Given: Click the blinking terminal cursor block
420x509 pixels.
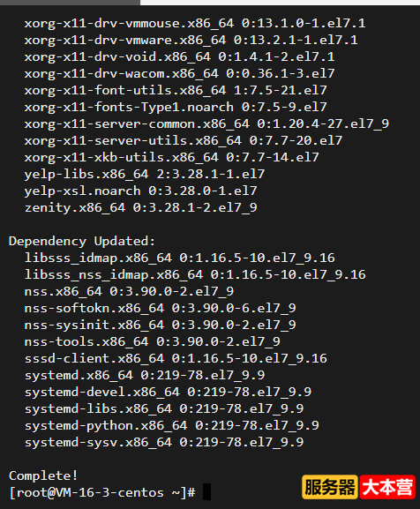Looking at the screenshot, I should (206, 492).
